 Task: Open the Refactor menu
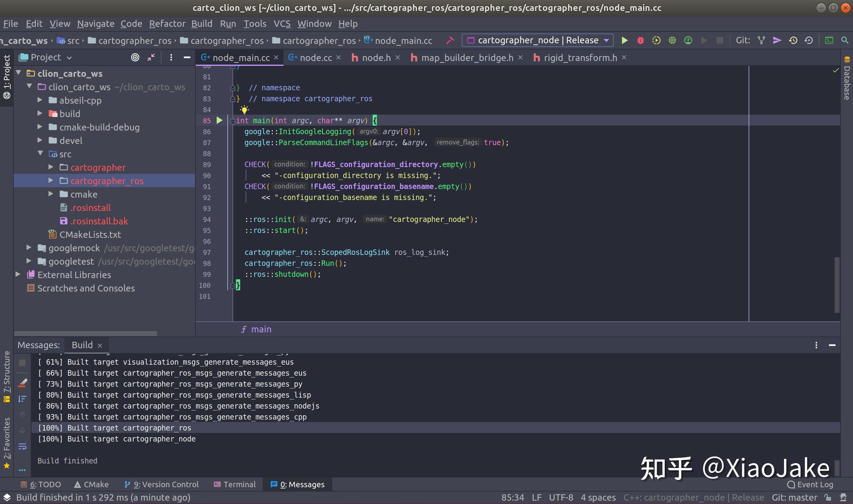(x=167, y=23)
